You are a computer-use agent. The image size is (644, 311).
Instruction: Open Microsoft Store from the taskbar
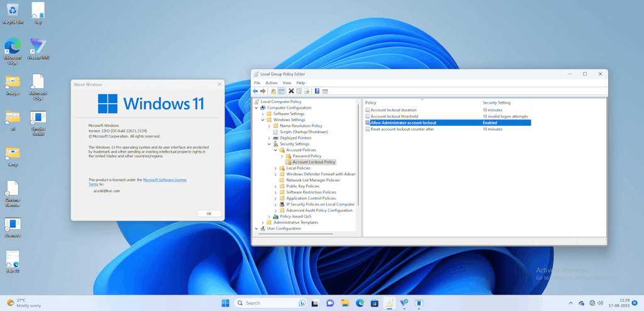point(375,303)
